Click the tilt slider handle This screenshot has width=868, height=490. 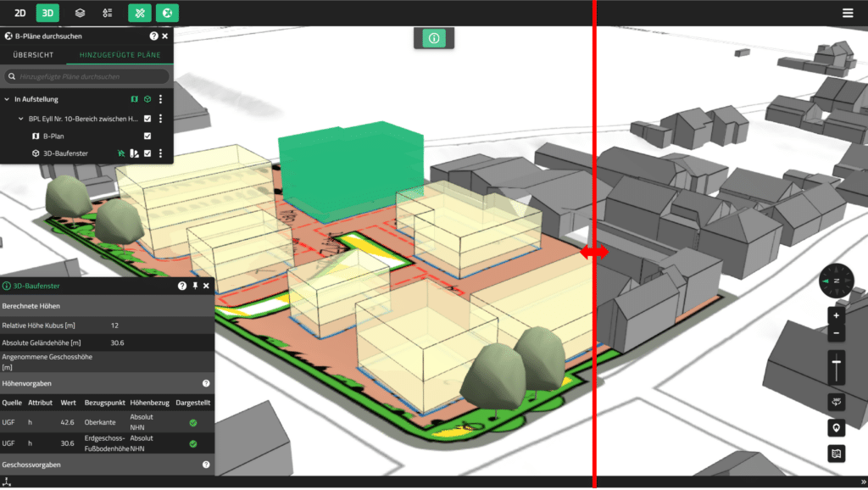[x=836, y=362]
